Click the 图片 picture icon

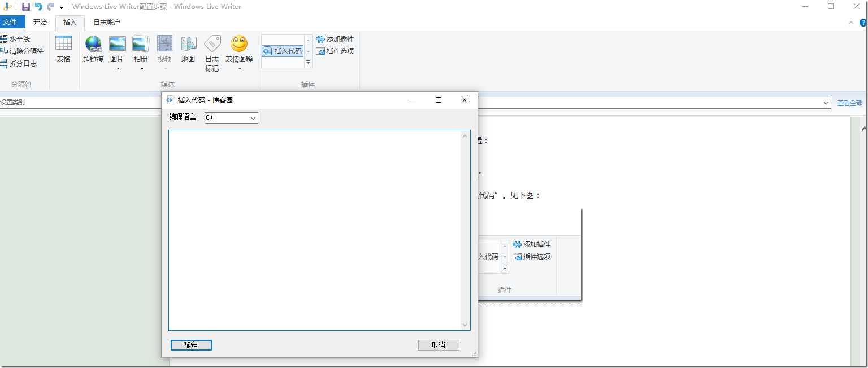[x=117, y=43]
